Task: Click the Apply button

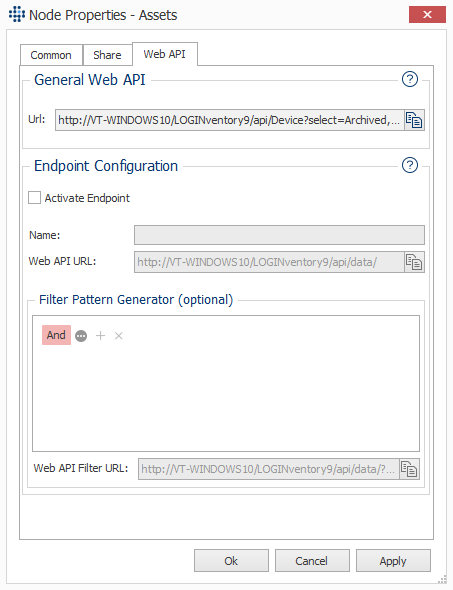Action: (393, 561)
